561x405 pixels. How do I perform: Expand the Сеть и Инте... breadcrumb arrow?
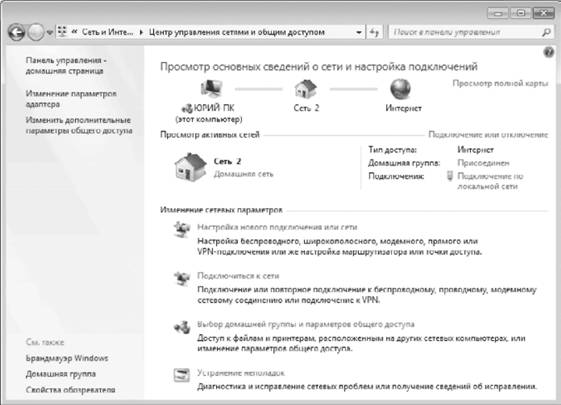141,32
